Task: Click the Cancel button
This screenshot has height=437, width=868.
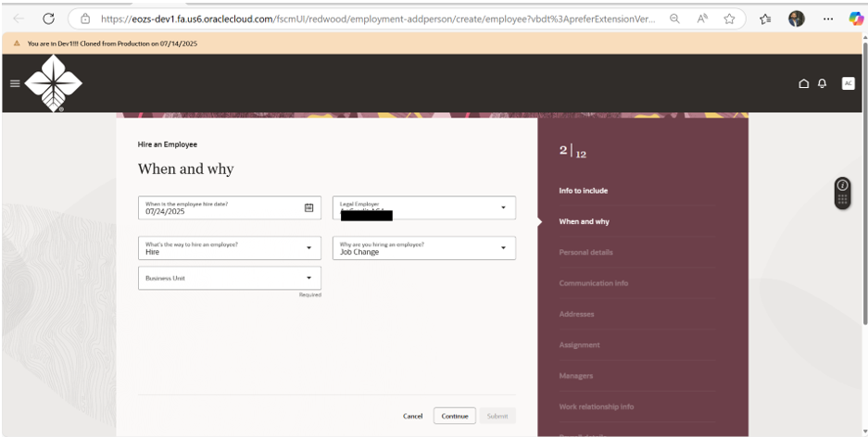Action: tap(412, 416)
